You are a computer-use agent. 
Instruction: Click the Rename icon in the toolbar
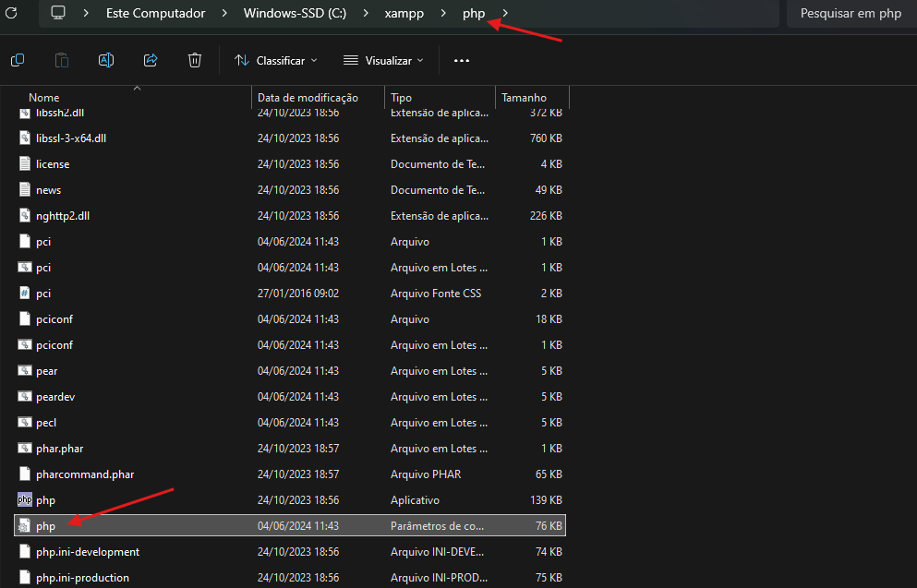coord(106,60)
